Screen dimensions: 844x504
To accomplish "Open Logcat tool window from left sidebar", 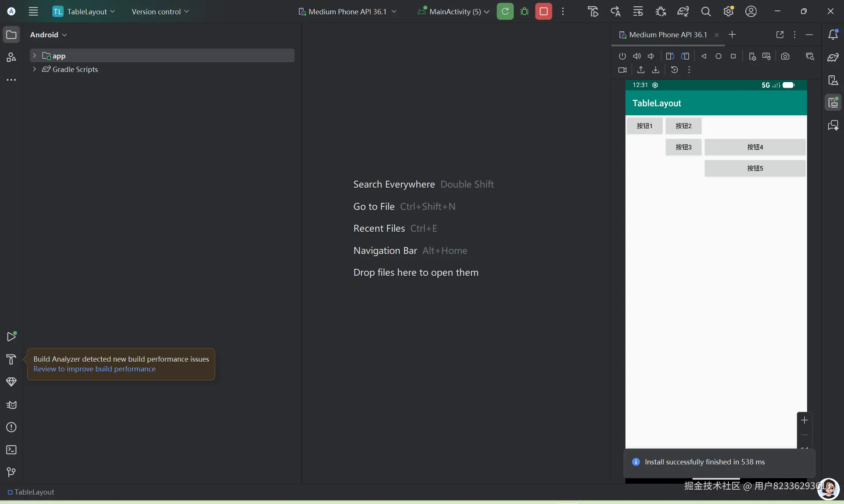I will coord(11,405).
